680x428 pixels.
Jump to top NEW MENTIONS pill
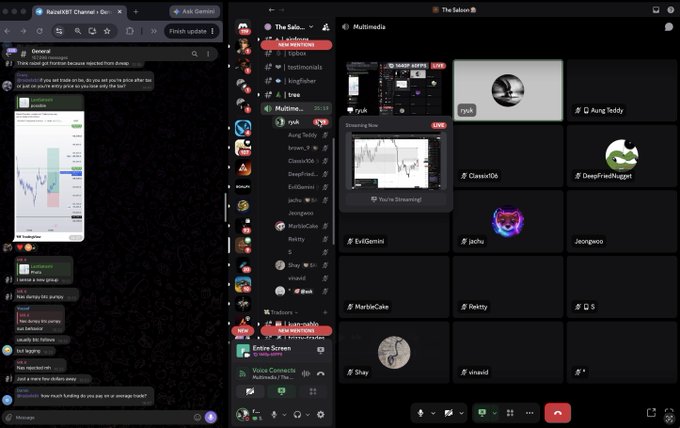(296, 45)
